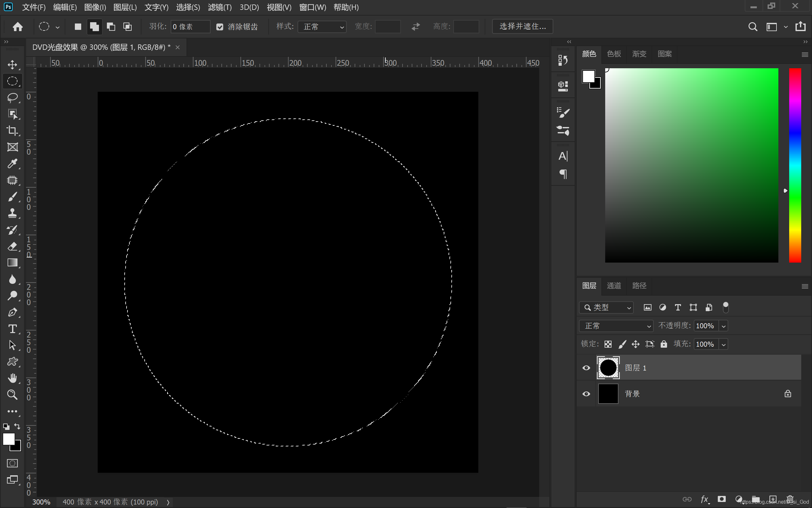This screenshot has width=812, height=508.
Task: Open the opacity dropdown arrow
Action: (x=724, y=326)
